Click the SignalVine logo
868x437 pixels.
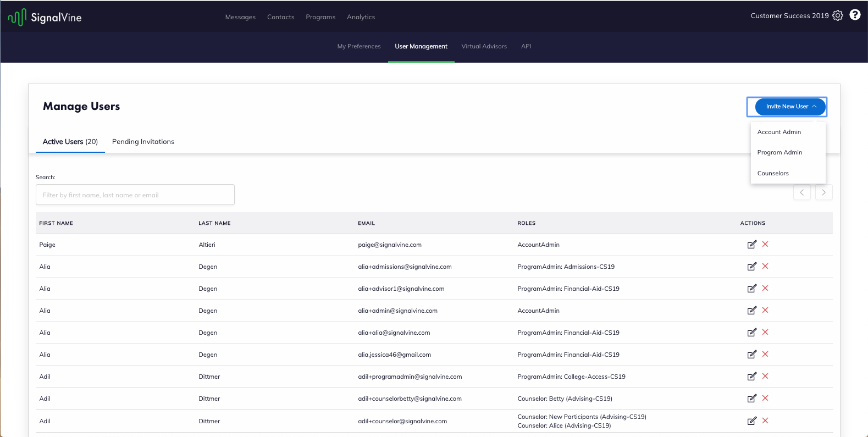[45, 17]
